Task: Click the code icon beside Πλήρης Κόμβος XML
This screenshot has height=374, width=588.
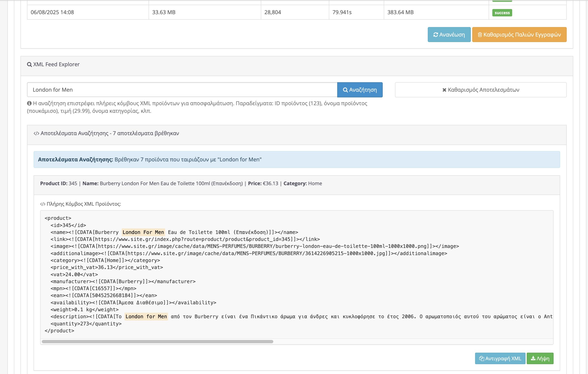Action: tap(43, 204)
